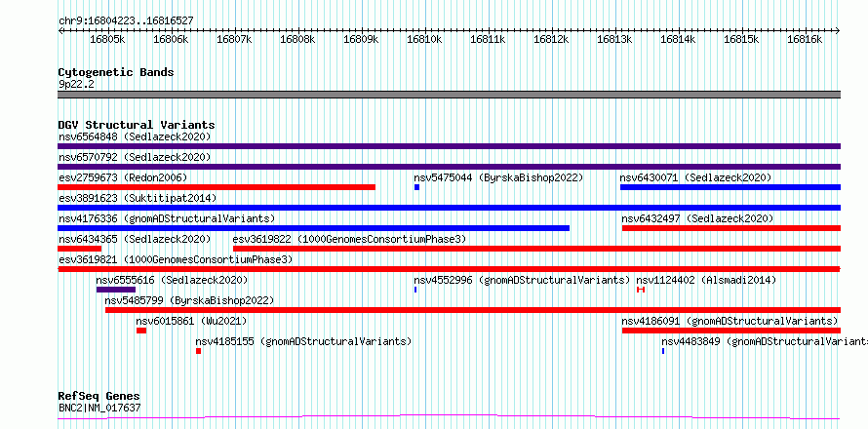Select the nsv4185155 small red marker
This screenshot has width=868, height=429.
198,351
